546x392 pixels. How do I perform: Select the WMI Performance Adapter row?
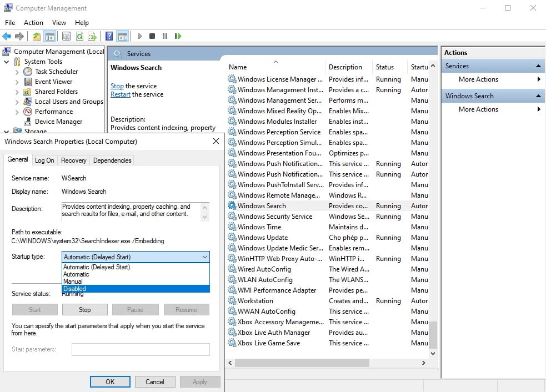(327, 290)
